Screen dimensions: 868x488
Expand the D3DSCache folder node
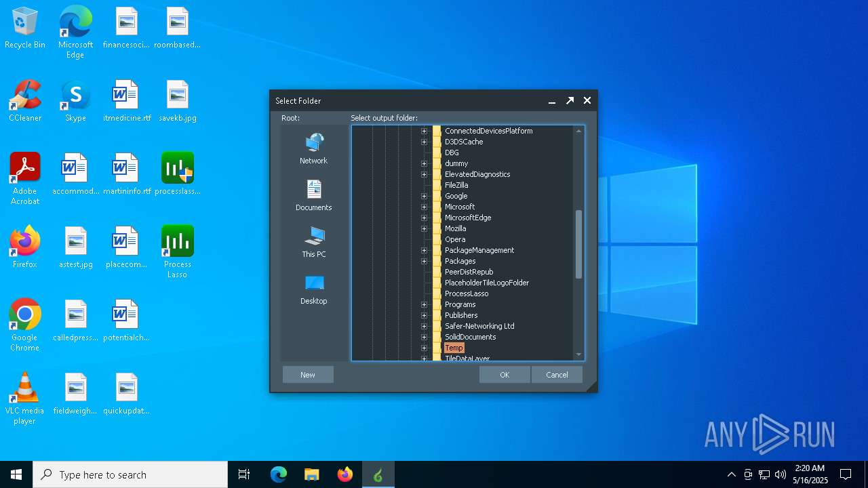pos(424,142)
